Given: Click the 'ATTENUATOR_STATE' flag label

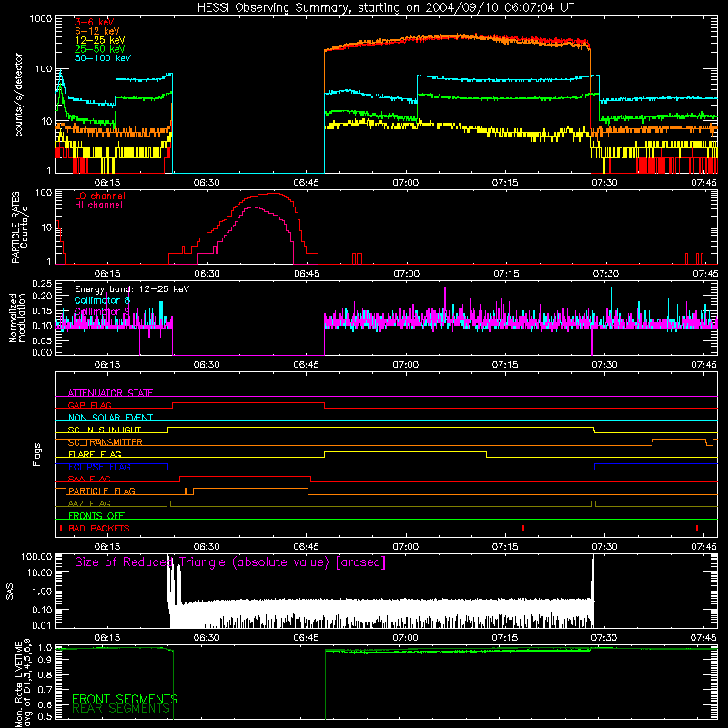Looking at the screenshot, I should click(110, 393).
